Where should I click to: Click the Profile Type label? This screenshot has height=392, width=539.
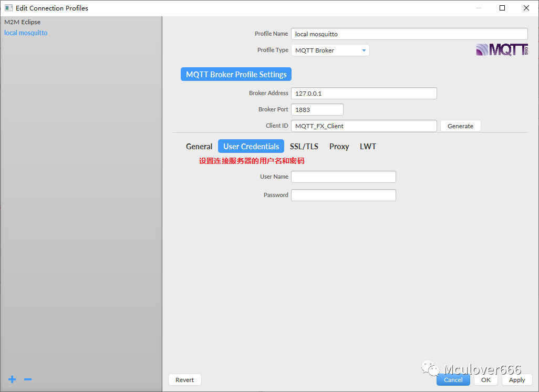click(x=273, y=50)
